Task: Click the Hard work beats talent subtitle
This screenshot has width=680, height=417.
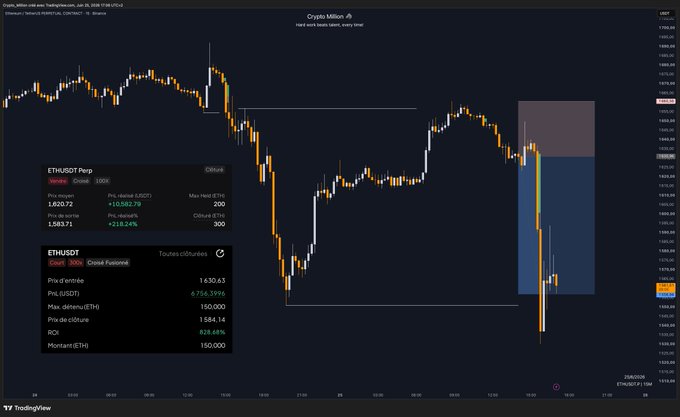Action: (x=330, y=25)
